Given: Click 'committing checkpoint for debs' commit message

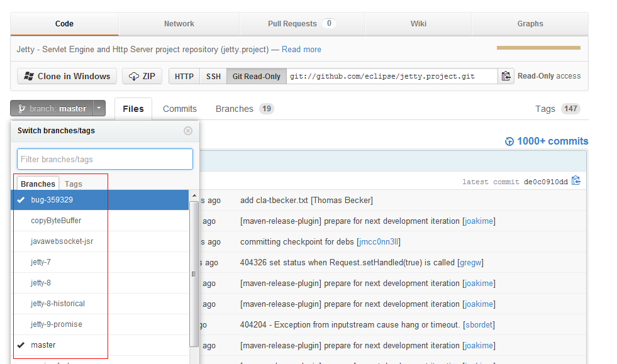Looking at the screenshot, I should (x=297, y=241).
